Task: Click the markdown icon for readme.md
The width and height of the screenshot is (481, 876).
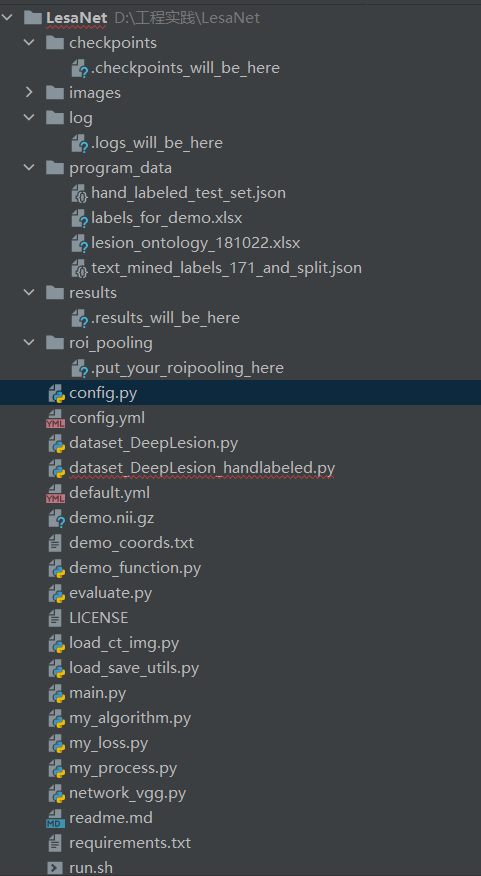Action: [55, 818]
